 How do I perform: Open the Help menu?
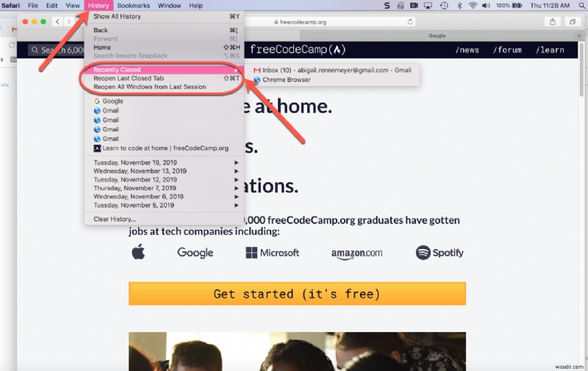point(196,5)
